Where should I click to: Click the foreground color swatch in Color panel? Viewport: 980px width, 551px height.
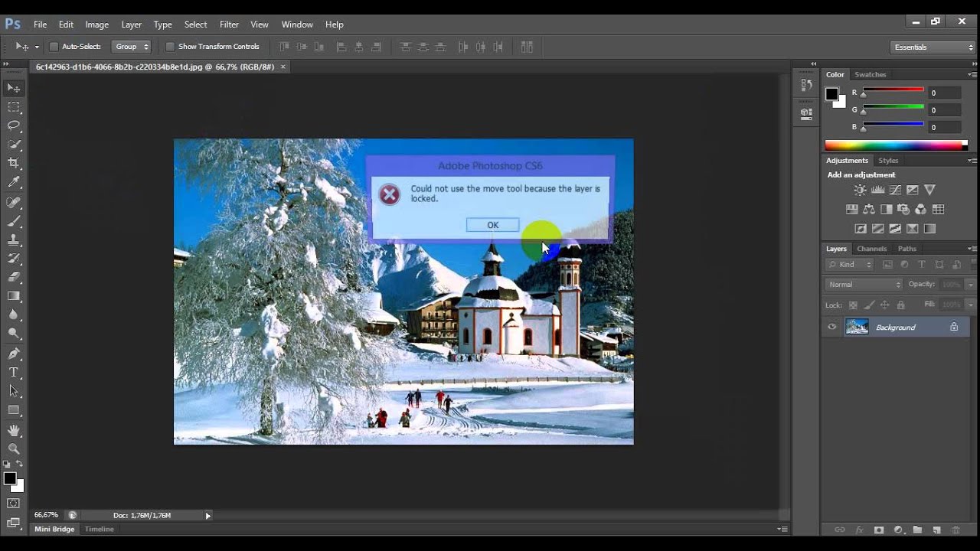[x=831, y=94]
